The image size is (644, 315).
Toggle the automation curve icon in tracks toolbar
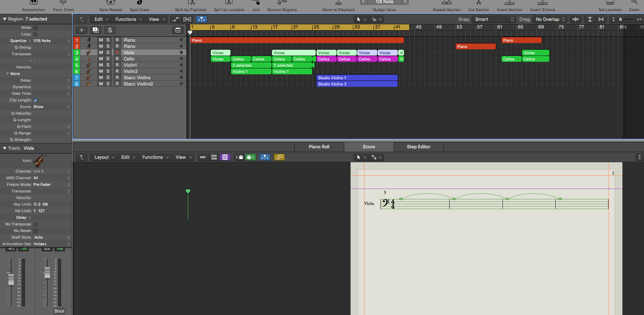(176, 19)
